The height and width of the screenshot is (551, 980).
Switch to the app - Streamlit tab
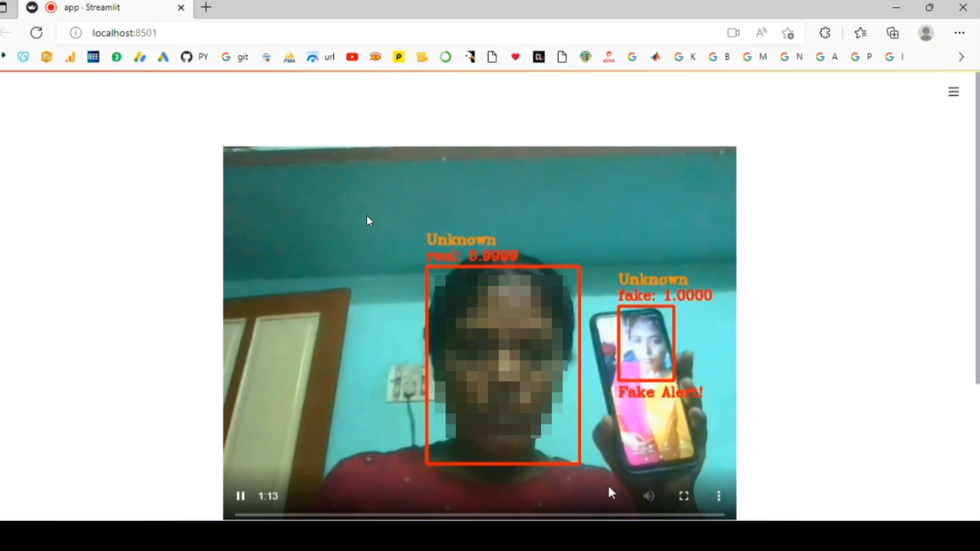coord(105,8)
